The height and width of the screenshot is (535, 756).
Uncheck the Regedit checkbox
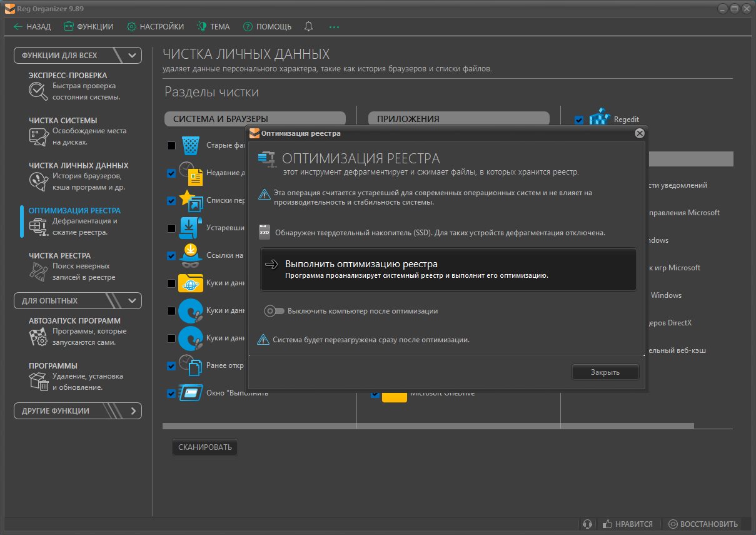(x=578, y=120)
